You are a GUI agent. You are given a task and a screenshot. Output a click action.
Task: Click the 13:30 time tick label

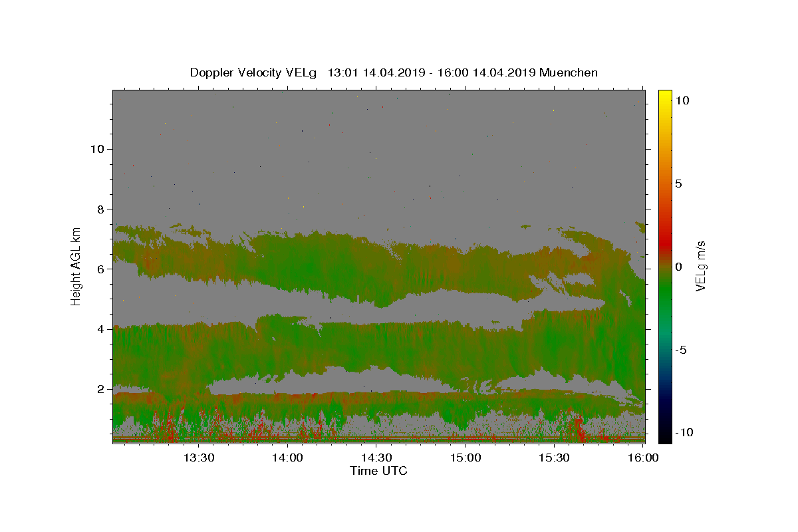click(x=198, y=458)
